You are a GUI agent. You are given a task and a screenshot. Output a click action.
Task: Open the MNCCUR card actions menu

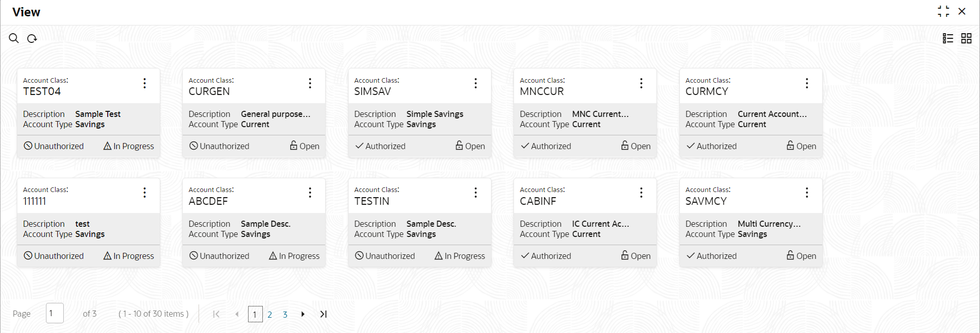coord(642,83)
